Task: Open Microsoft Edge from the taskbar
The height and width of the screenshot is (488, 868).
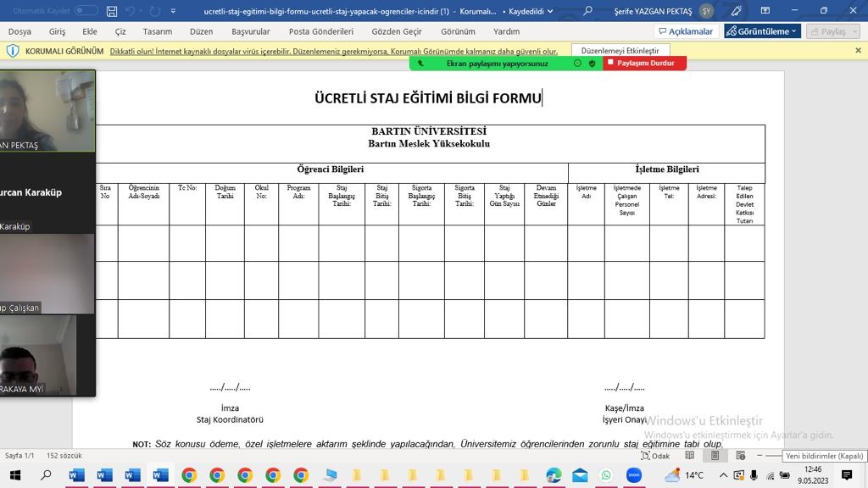Action: coord(553,475)
